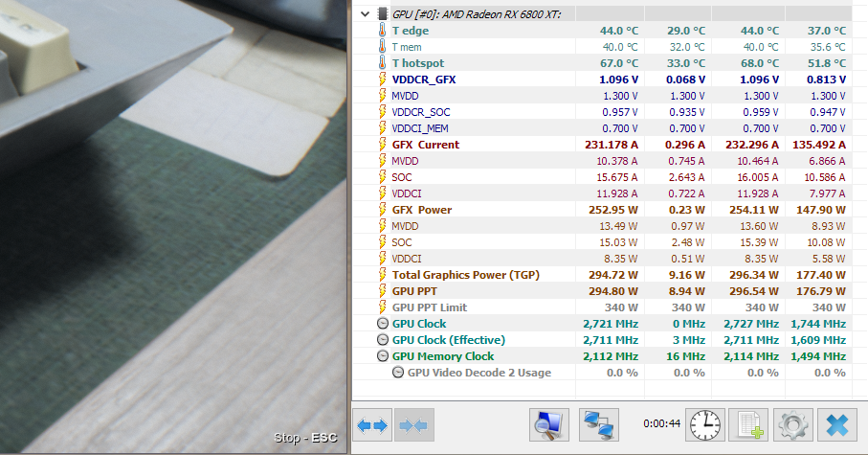This screenshot has width=868, height=455.
Task: Select the GPU PPT Limit label
Action: coord(430,307)
